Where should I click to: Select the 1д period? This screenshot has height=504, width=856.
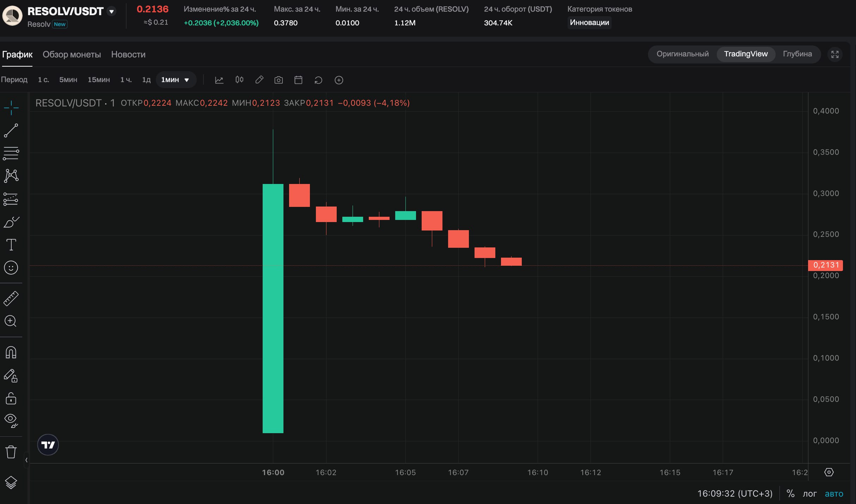pyautogui.click(x=146, y=80)
